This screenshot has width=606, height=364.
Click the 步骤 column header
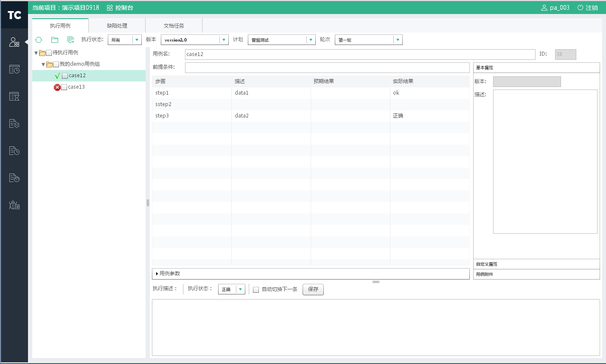pos(191,81)
